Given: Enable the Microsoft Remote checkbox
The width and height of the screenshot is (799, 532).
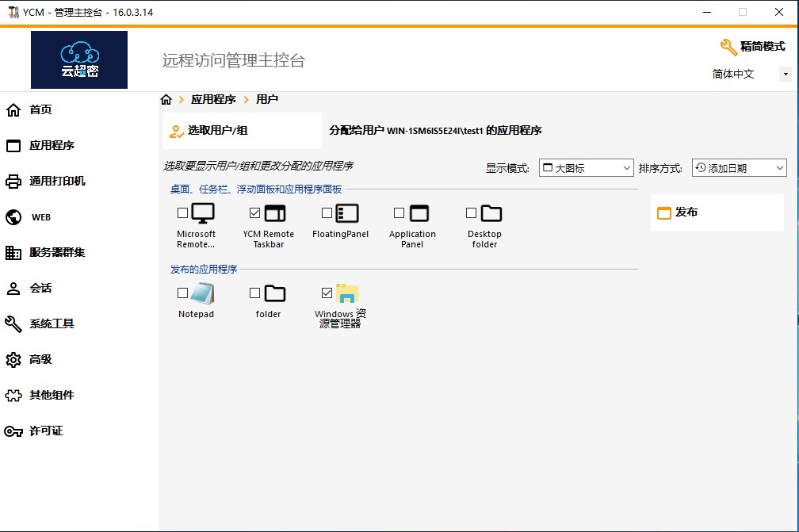Looking at the screenshot, I should click(x=182, y=212).
